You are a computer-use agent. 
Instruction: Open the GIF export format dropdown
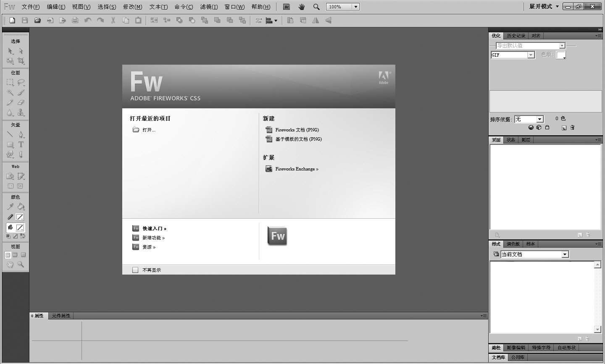(x=531, y=55)
